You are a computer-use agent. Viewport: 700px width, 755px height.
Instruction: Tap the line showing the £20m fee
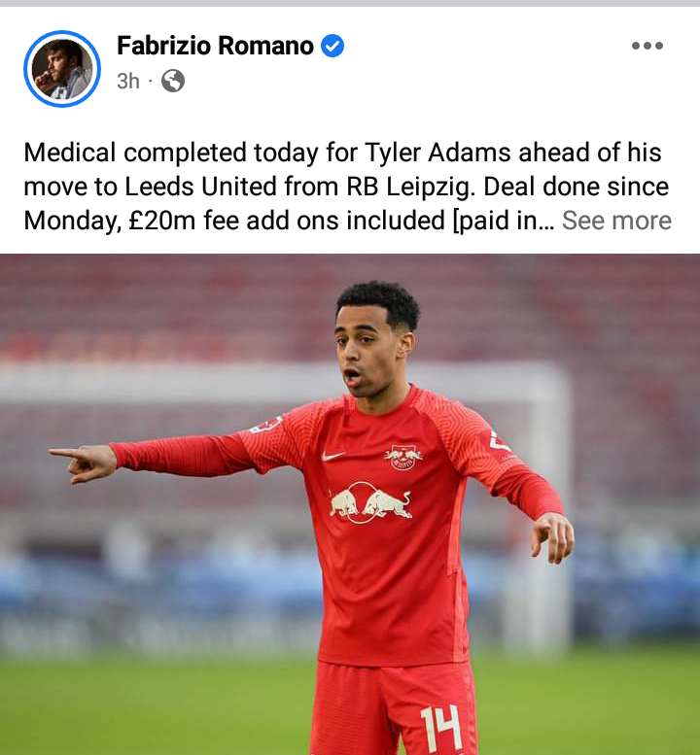pos(289,221)
